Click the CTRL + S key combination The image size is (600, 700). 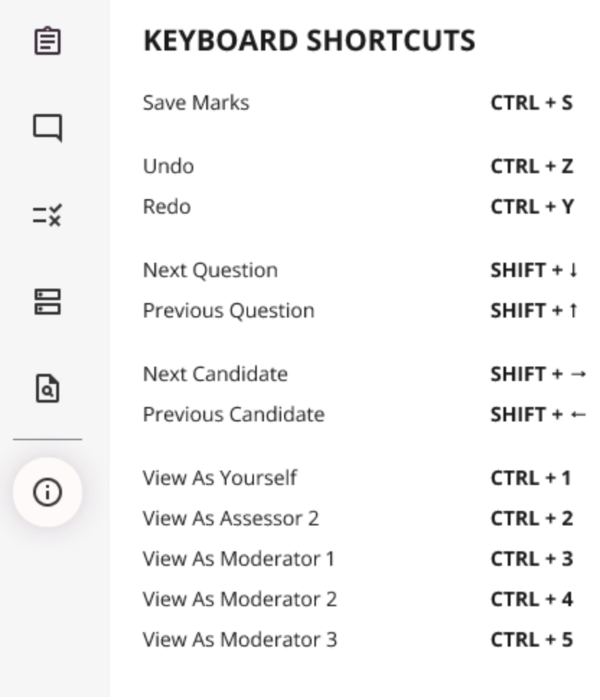click(x=531, y=102)
